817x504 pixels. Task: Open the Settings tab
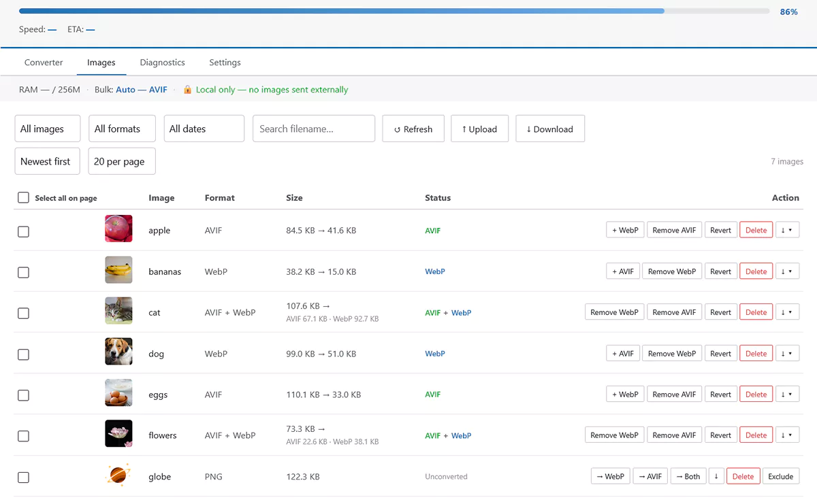(225, 62)
